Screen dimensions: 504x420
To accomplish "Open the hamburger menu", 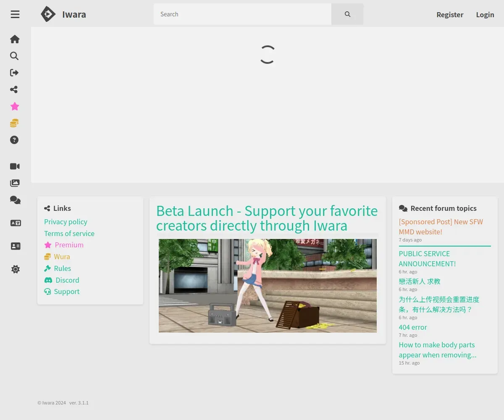I will (x=15, y=14).
